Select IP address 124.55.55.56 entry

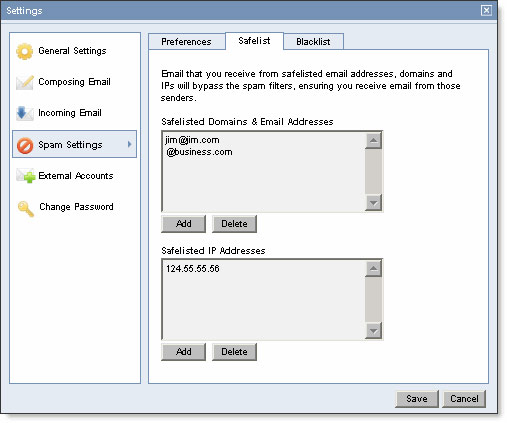point(193,269)
